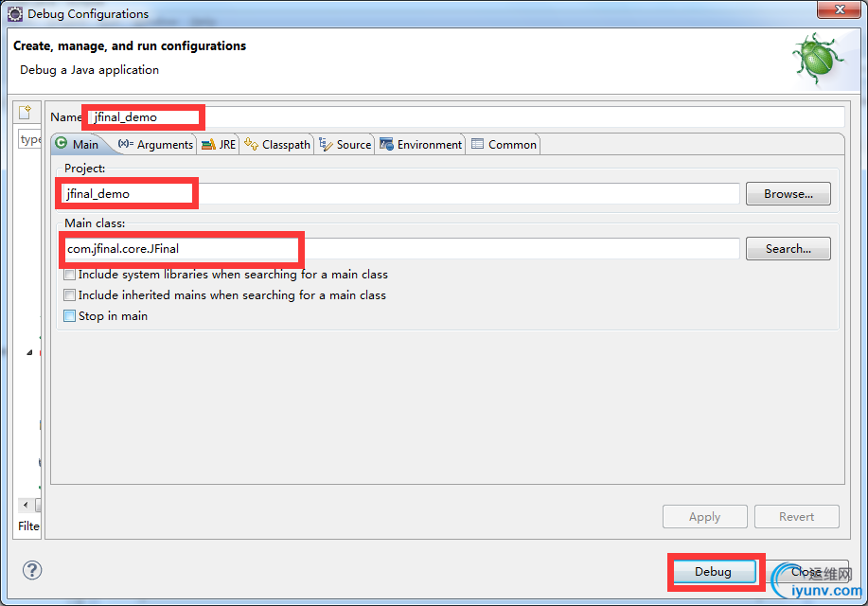868x606 pixels.
Task: Click the type filter text box
Action: point(30,139)
